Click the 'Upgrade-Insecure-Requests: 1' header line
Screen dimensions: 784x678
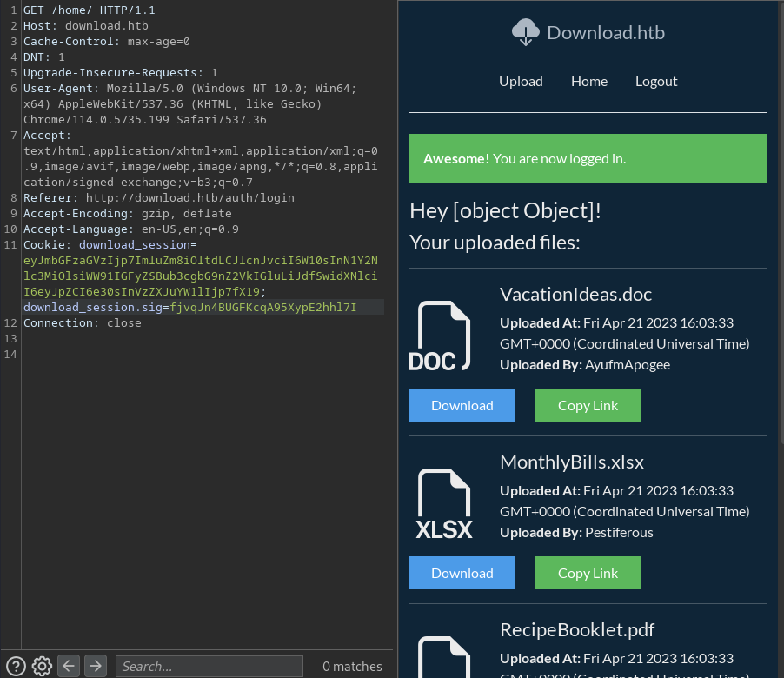pyautogui.click(x=121, y=72)
